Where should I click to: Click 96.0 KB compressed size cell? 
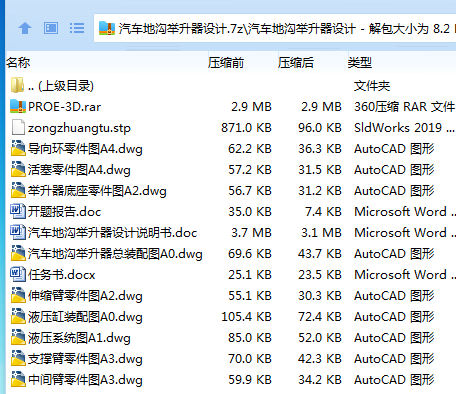(x=320, y=128)
